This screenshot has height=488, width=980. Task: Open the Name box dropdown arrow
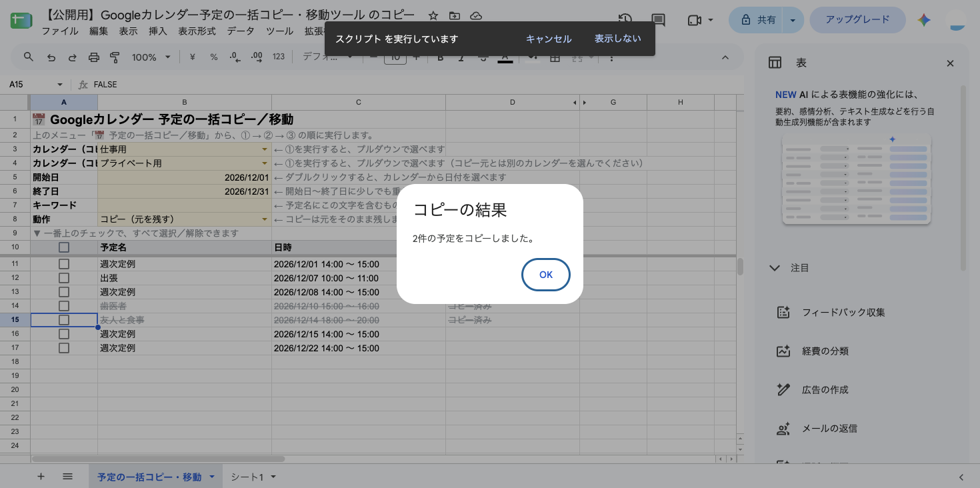click(59, 85)
